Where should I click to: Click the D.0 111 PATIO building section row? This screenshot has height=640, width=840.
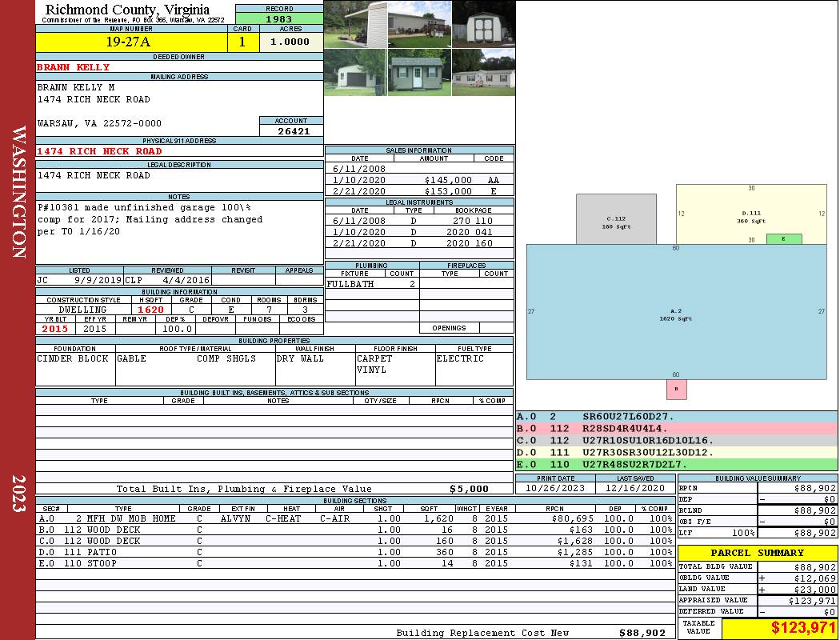[354, 552]
